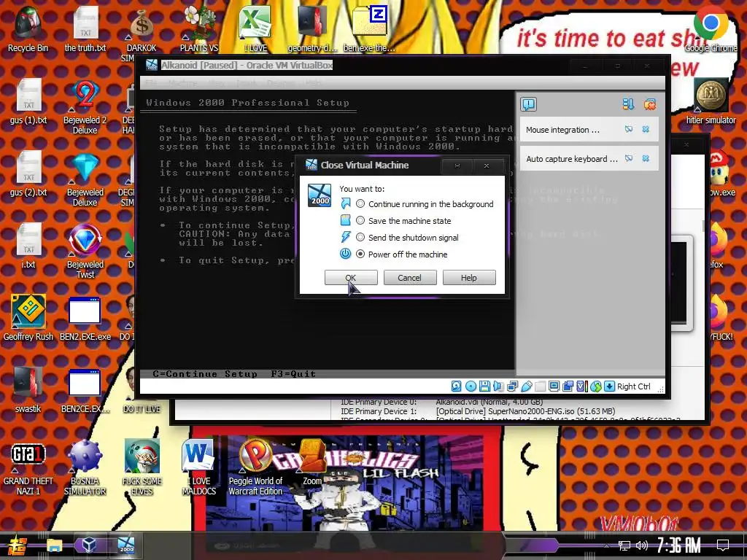747x560 pixels.
Task: Select Bejeweled Deluxe shortcut
Action: 85,179
